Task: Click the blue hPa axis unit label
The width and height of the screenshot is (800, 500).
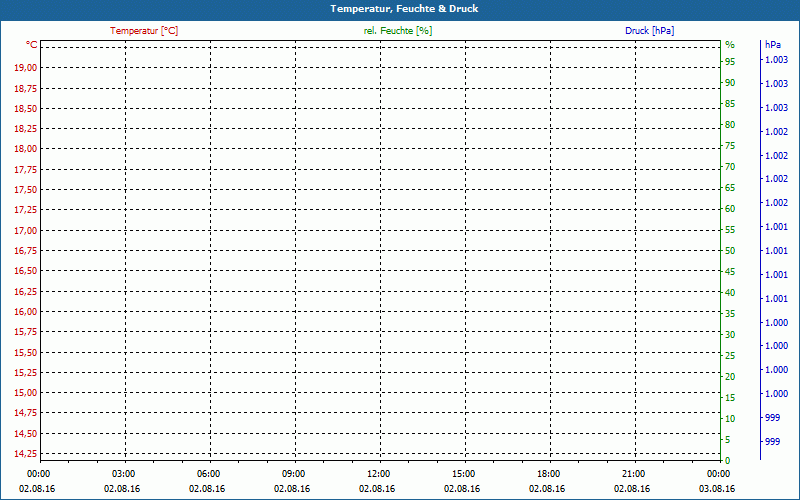Action: point(772,45)
